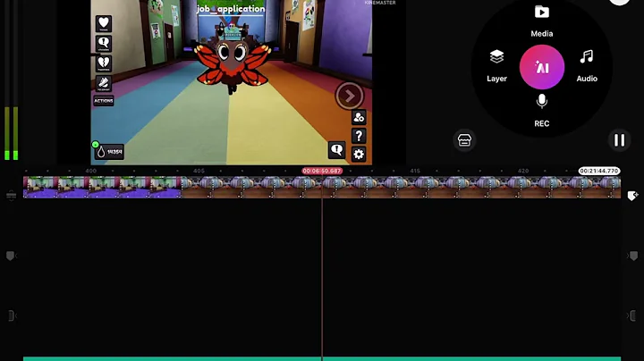Image resolution: width=644 pixels, height=361 pixels.
Task: Select the brown hallway clip in timeline
Action: (x=401, y=187)
